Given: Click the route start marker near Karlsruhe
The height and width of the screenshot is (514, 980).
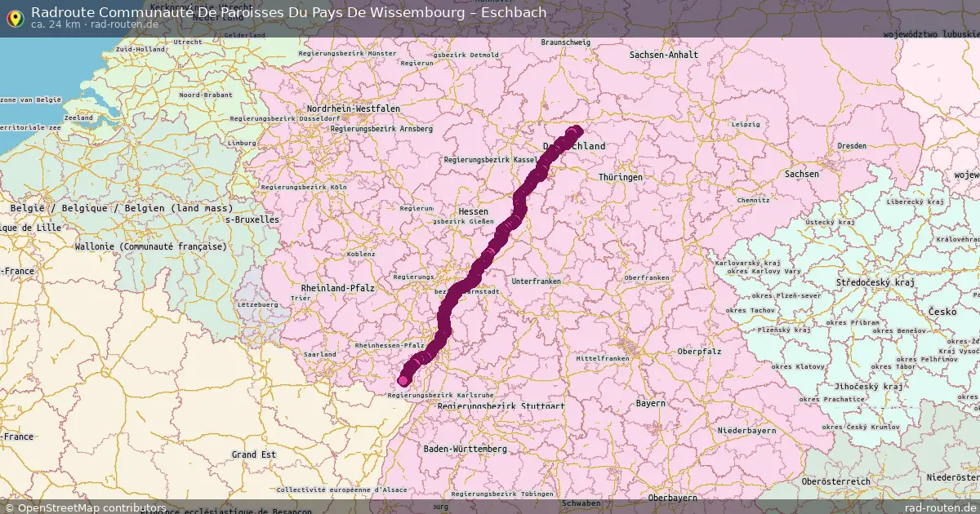Looking at the screenshot, I should click(x=403, y=380).
